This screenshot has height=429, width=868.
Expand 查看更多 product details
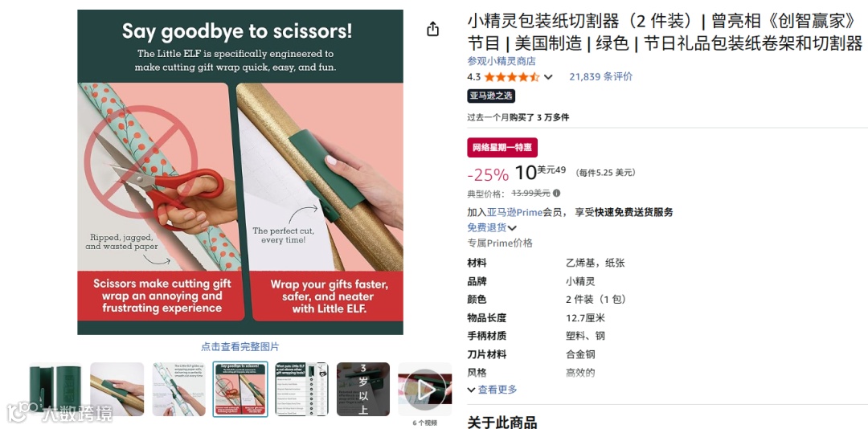point(492,390)
